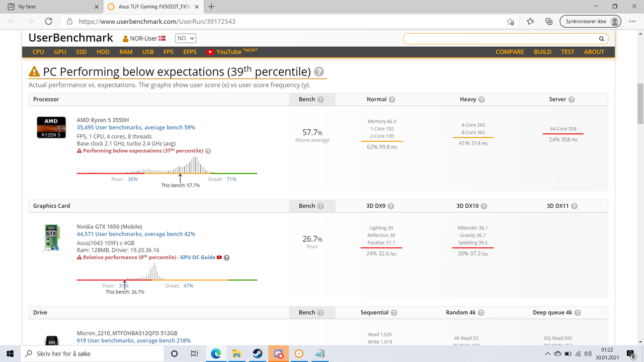This screenshot has width=644, height=362.
Task: Click the Synkroniserer ikke profile button
Action: click(x=590, y=22)
